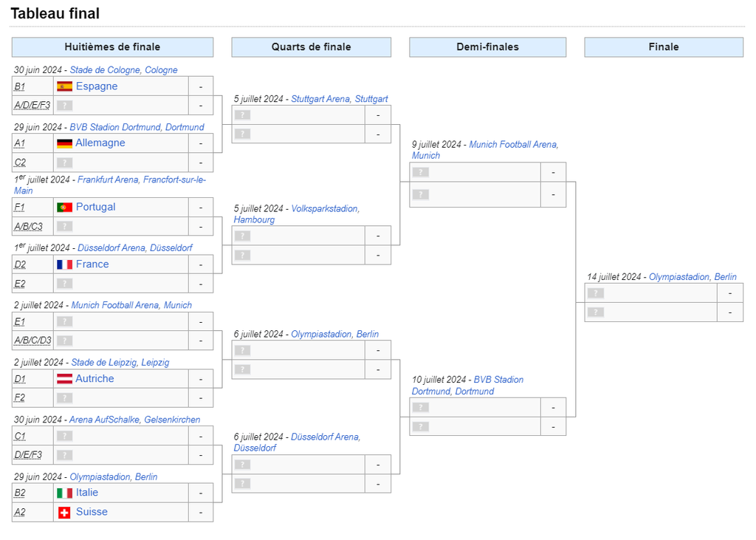Click the Italy flag icon
The image size is (756, 540).
click(x=65, y=493)
